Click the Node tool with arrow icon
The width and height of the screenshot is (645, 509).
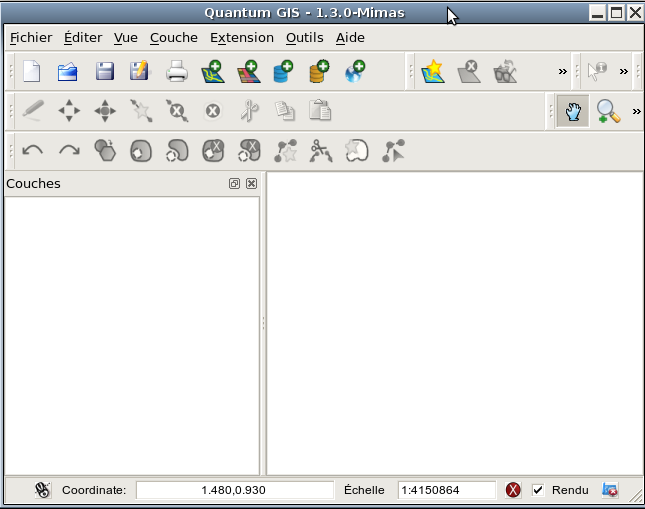tap(393, 150)
